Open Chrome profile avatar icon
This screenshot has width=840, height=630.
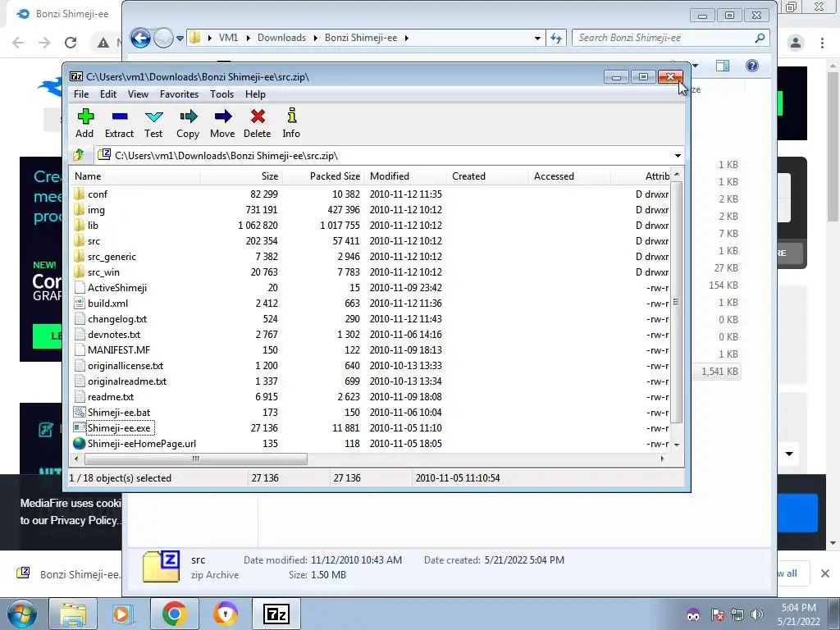[796, 43]
